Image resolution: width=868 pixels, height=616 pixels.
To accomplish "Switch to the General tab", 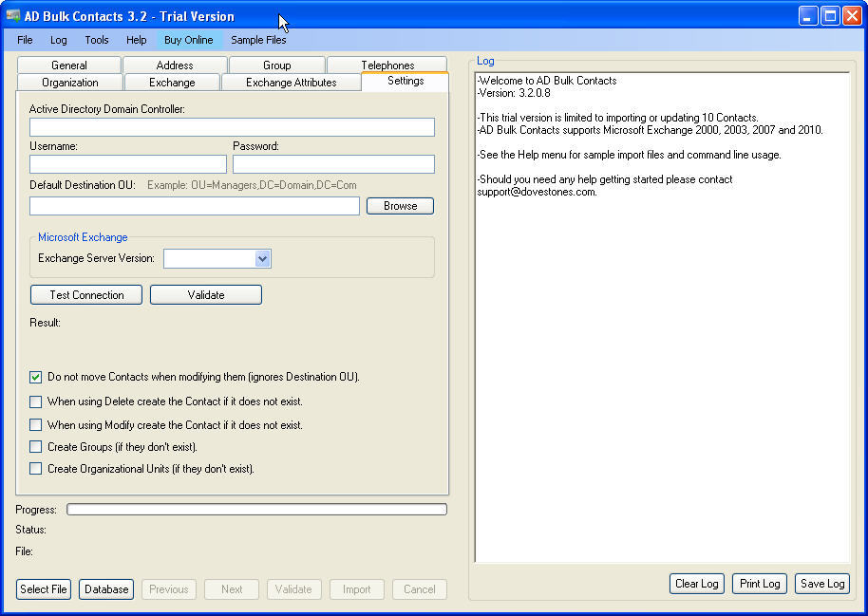I will [x=68, y=64].
